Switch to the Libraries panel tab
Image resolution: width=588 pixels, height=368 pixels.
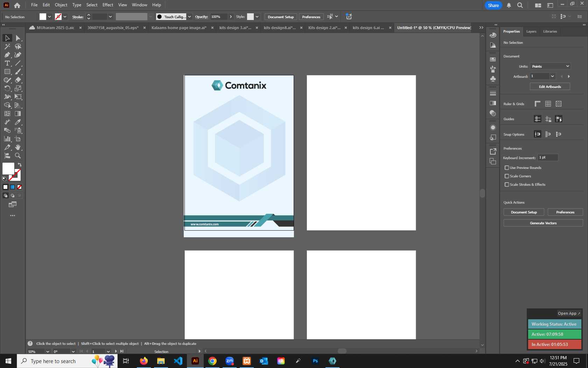click(550, 32)
